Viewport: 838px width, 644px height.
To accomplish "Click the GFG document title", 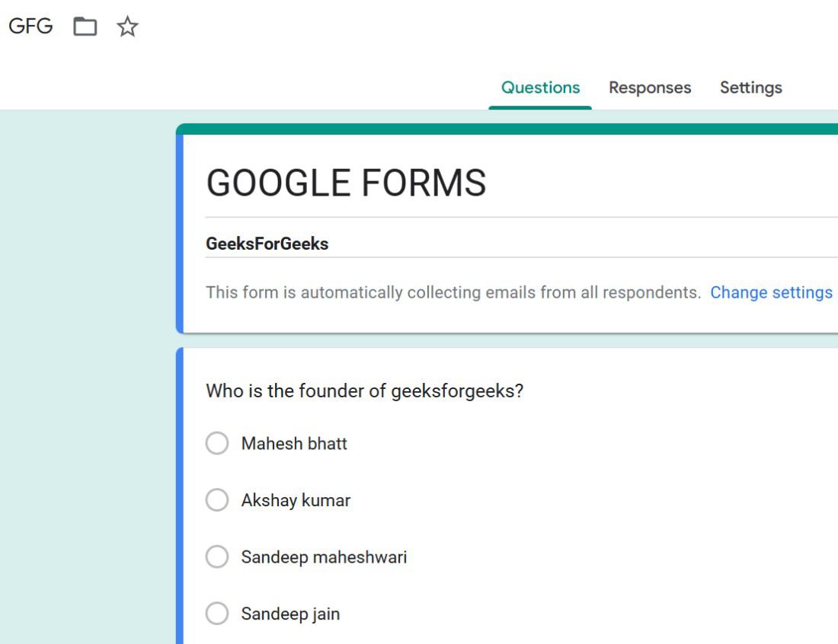I will [x=30, y=27].
